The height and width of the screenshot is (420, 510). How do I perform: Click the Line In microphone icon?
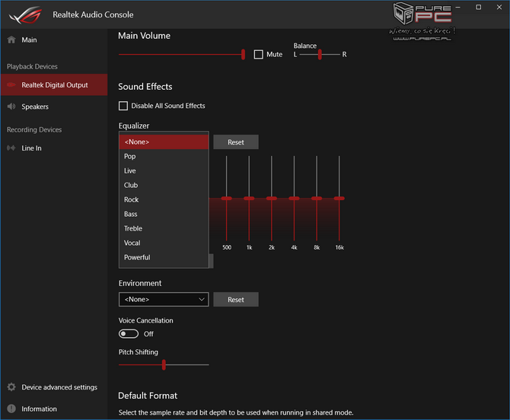tap(11, 148)
